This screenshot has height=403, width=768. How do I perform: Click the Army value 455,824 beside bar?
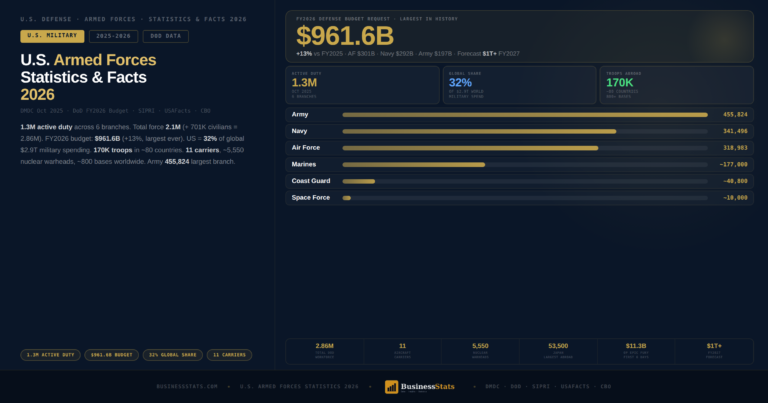point(735,115)
